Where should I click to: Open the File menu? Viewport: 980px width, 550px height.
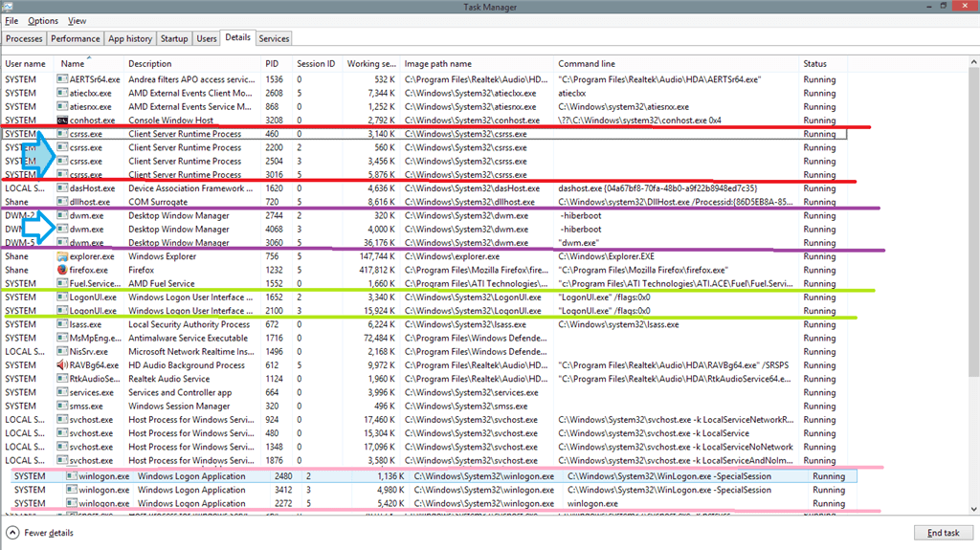11,21
